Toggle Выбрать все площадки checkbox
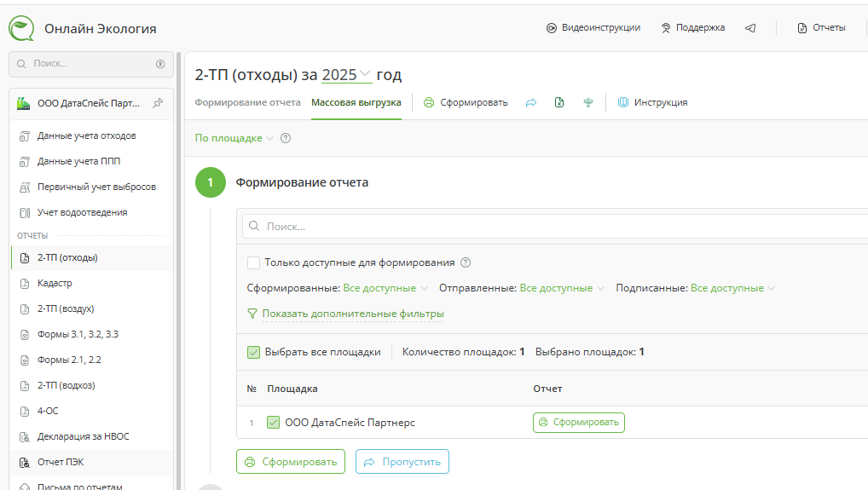 (253, 352)
